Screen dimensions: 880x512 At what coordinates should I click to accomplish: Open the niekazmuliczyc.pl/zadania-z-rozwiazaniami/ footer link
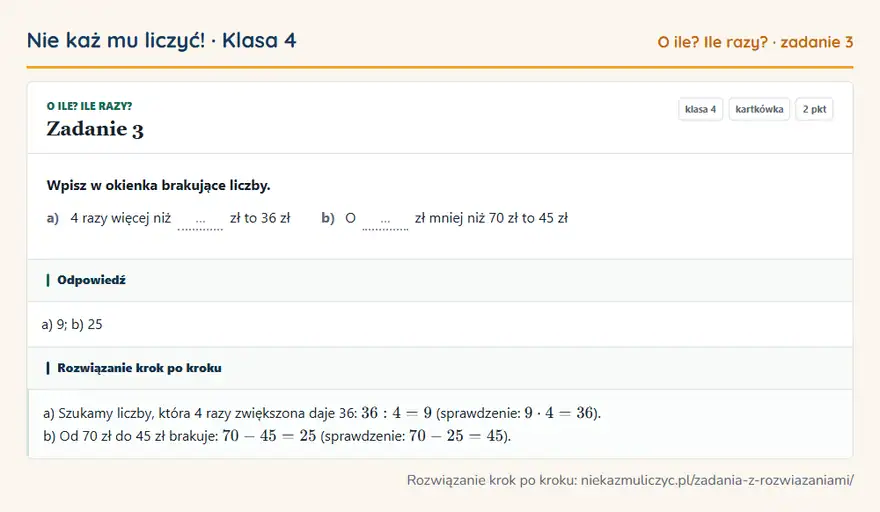point(717,481)
